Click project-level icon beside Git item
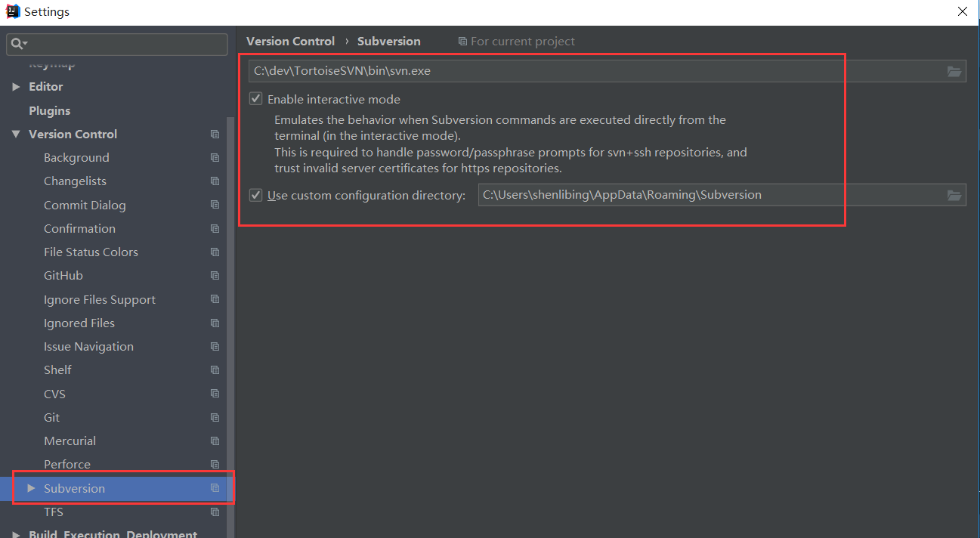The height and width of the screenshot is (538, 980). (215, 418)
